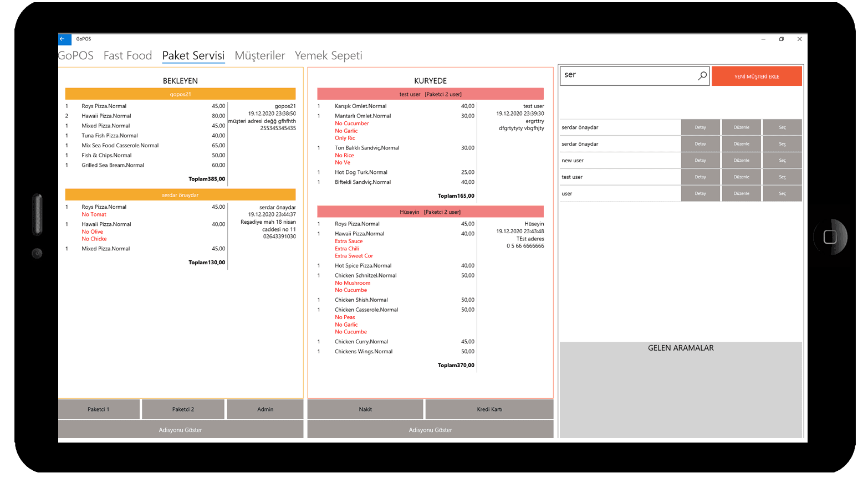Assign order to Paketci 1

coord(99,409)
